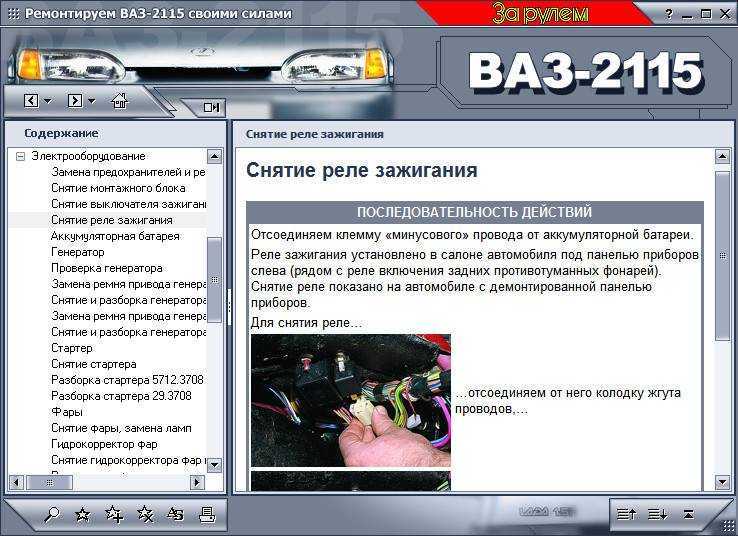
Task: Open the Стартер topic
Action: (x=72, y=348)
